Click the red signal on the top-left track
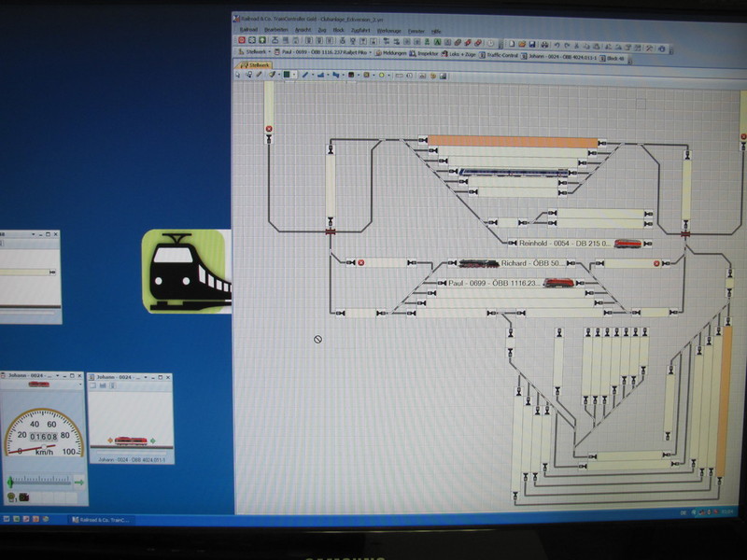The height and width of the screenshot is (560, 747). (269, 130)
